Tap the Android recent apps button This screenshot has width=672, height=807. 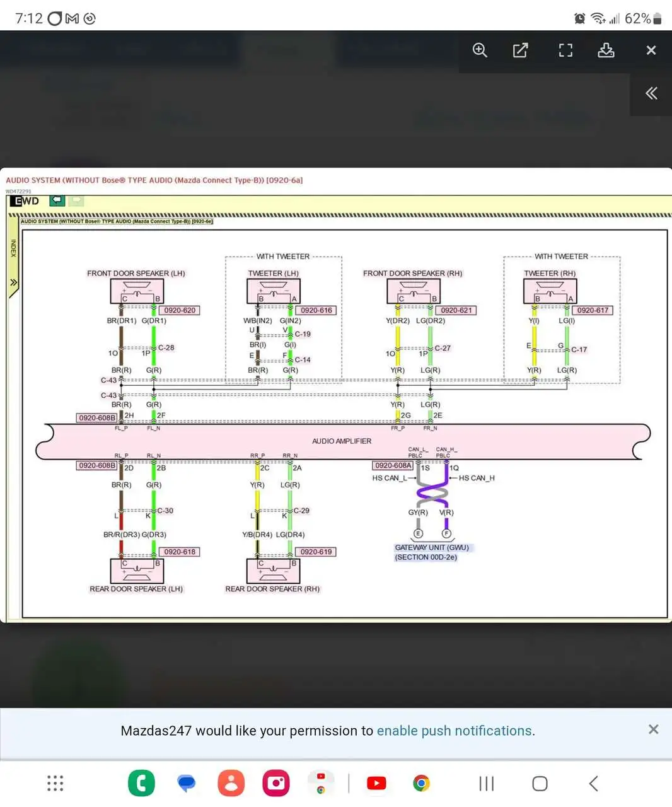tap(486, 783)
